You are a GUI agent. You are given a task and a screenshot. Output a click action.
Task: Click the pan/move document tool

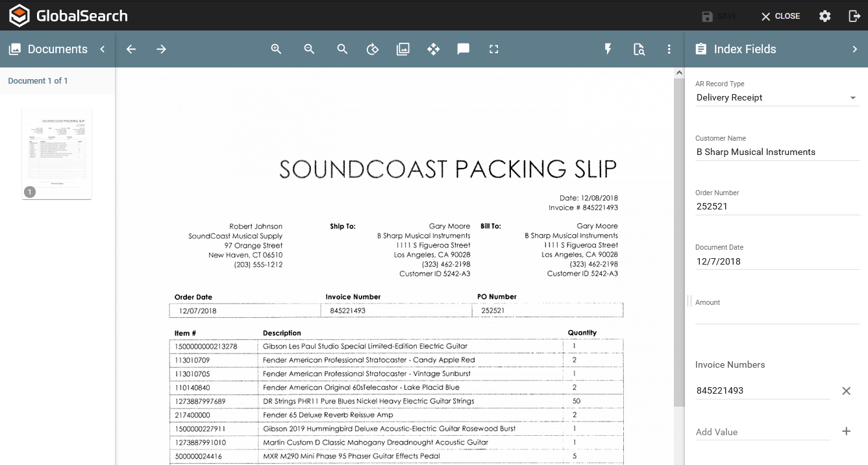(x=434, y=49)
